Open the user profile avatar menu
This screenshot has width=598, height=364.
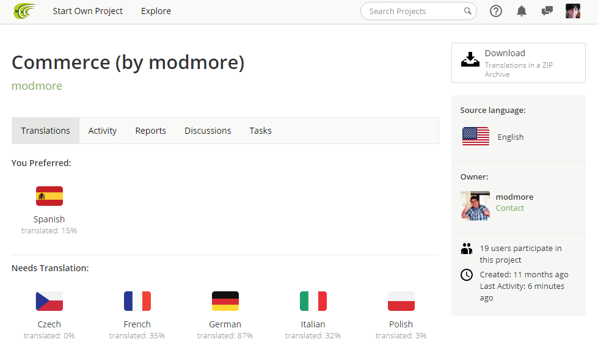pos(573,11)
